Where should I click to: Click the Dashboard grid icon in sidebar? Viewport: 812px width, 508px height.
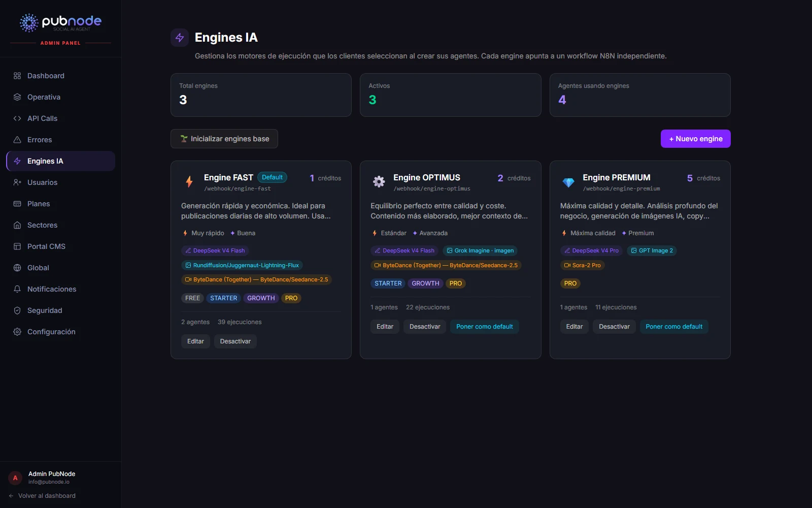[x=17, y=76]
